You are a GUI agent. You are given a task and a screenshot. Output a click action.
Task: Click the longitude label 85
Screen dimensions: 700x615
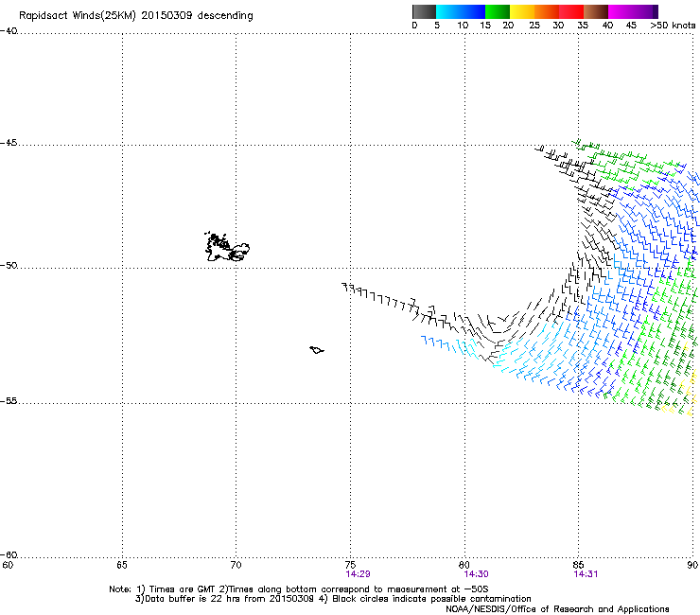[578, 566]
